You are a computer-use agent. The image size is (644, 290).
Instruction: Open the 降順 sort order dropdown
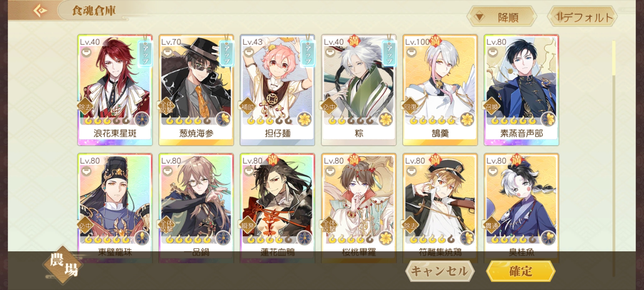pyautogui.click(x=502, y=17)
